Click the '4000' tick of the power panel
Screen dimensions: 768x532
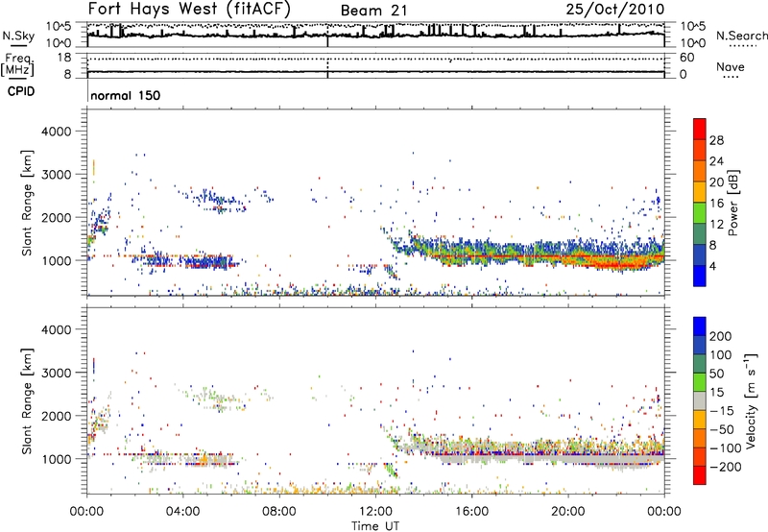pyautogui.click(x=57, y=132)
